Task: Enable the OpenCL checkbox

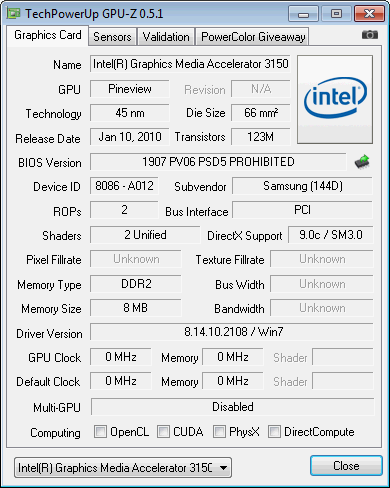Action: coord(100,431)
